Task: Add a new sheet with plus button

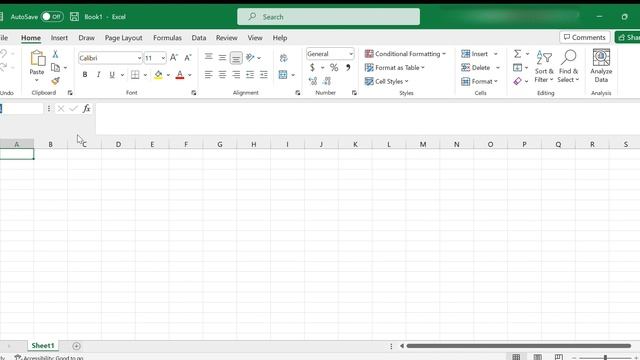Action: [76, 346]
